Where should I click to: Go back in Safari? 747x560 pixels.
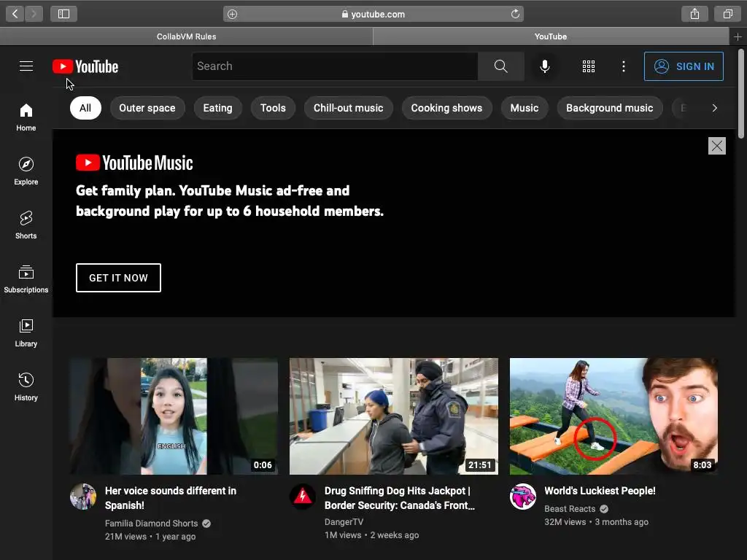[15, 14]
